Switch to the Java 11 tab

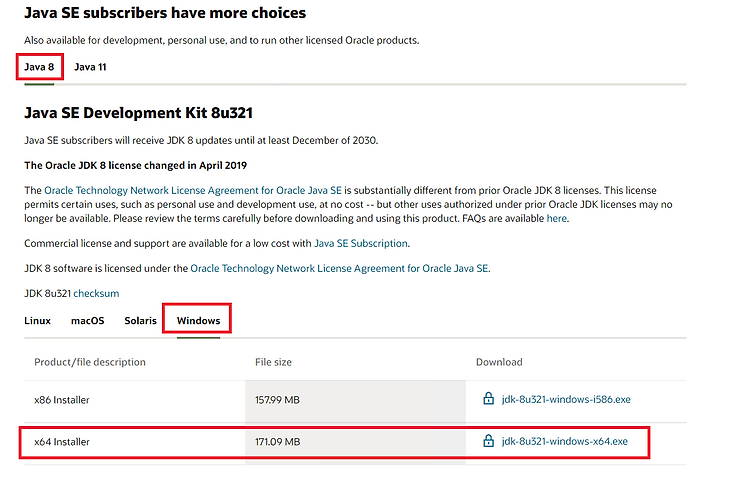[x=90, y=67]
